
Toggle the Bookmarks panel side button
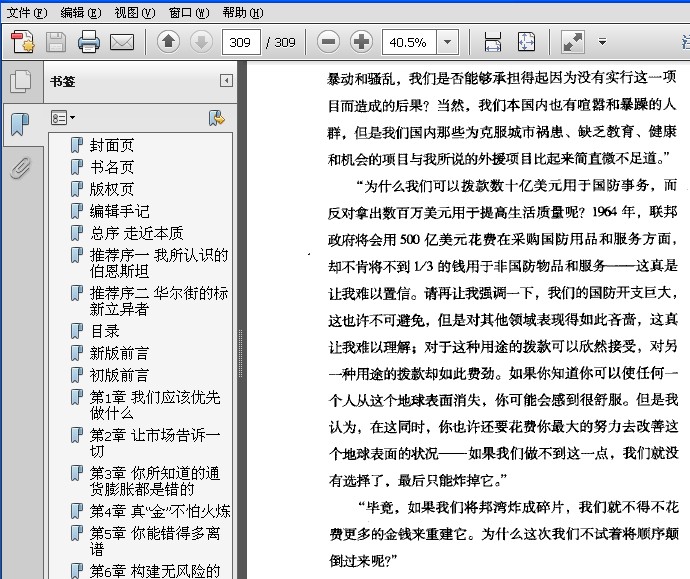coord(19,124)
